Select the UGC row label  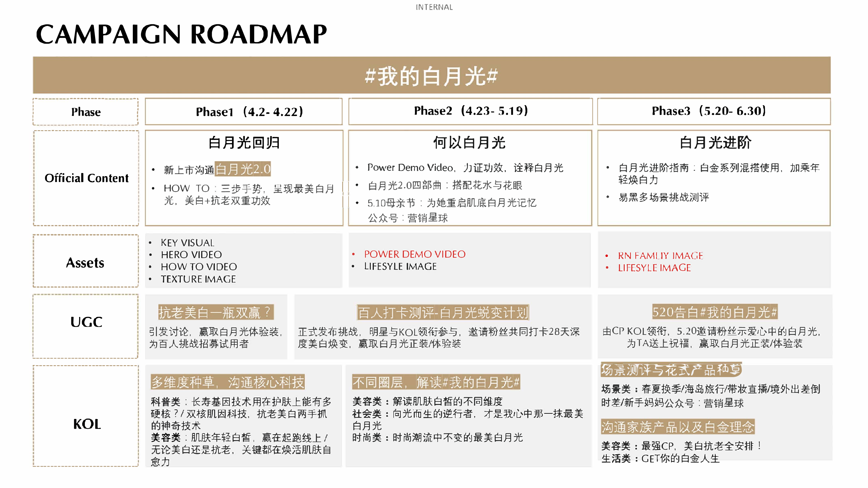coord(86,322)
